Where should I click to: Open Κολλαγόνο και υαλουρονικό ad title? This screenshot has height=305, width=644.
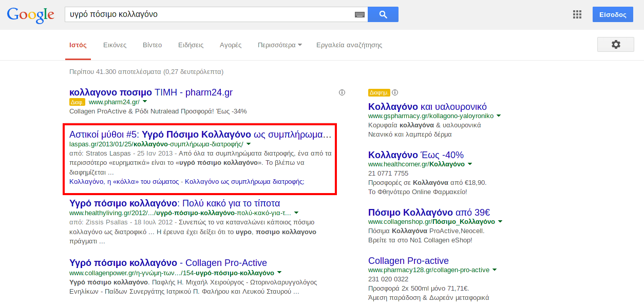[x=427, y=107]
